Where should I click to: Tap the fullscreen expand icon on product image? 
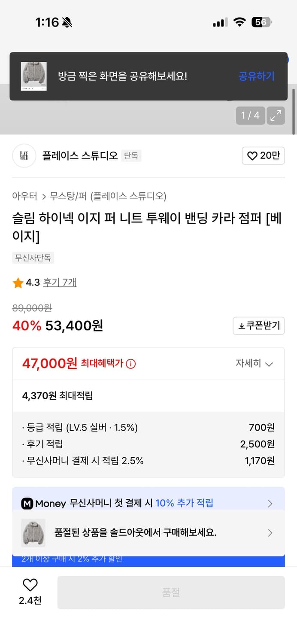pos(276,115)
